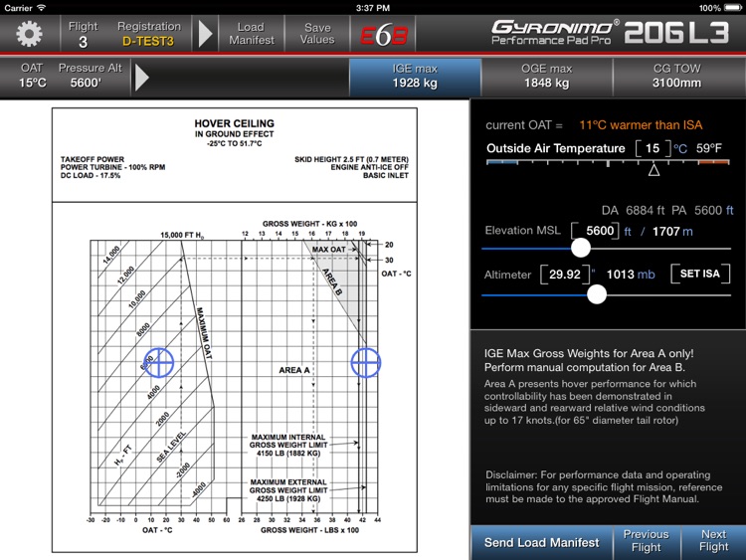Viewport: 746px width, 560px height.
Task: Tap the blue crosshair on altitude chart
Action: [159, 362]
